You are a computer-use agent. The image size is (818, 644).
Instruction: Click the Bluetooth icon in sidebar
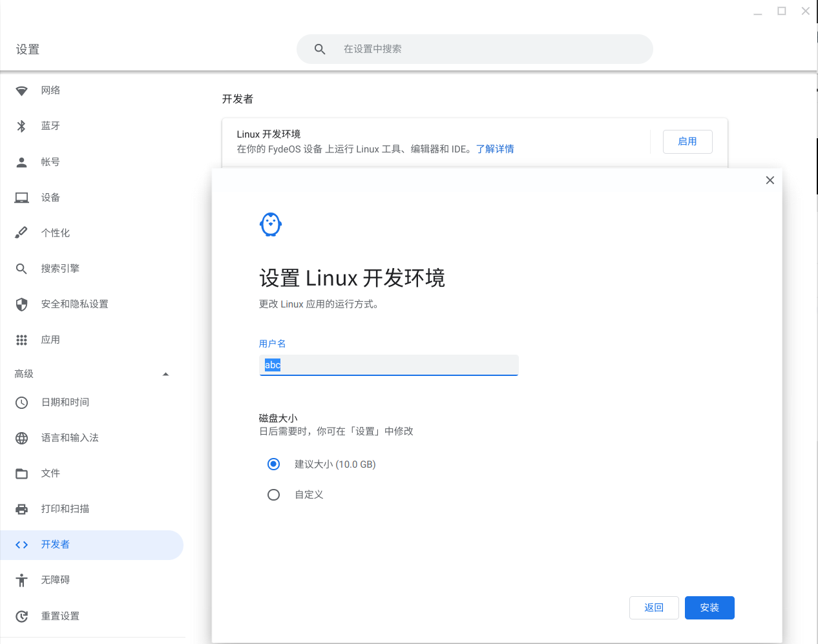click(21, 126)
